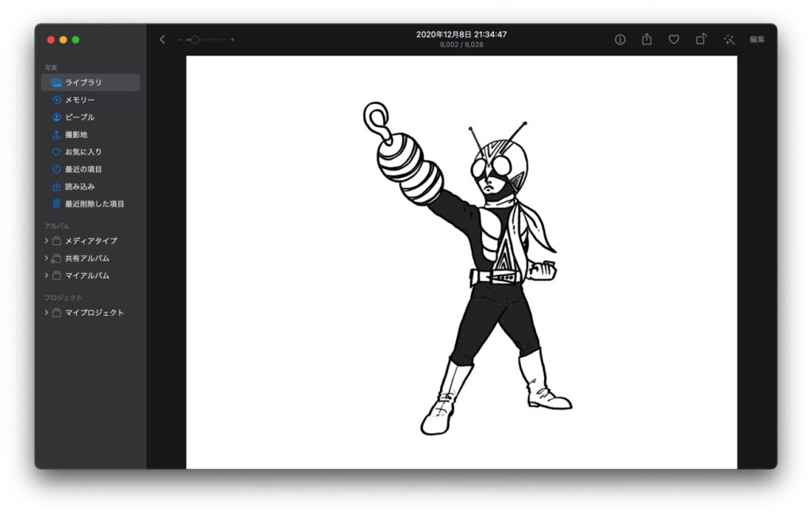Expand the マイアルバム chevron
Viewport: 812px width, 515px height.
click(x=46, y=275)
